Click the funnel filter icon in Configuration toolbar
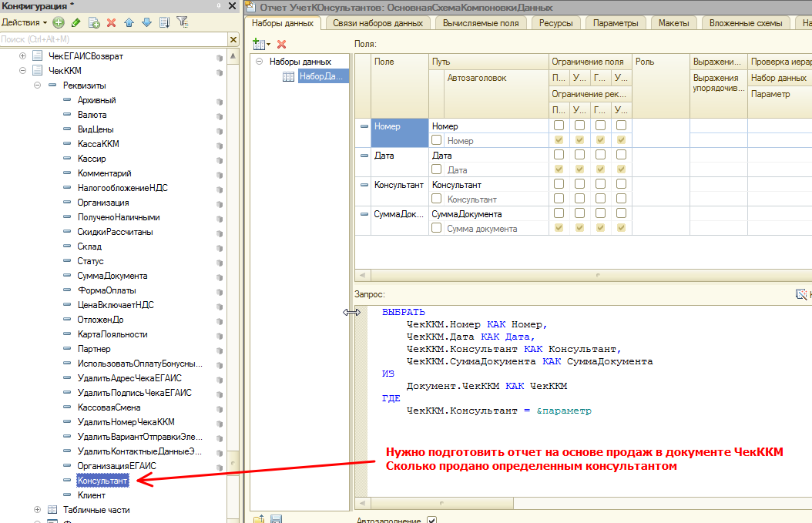 (182, 23)
